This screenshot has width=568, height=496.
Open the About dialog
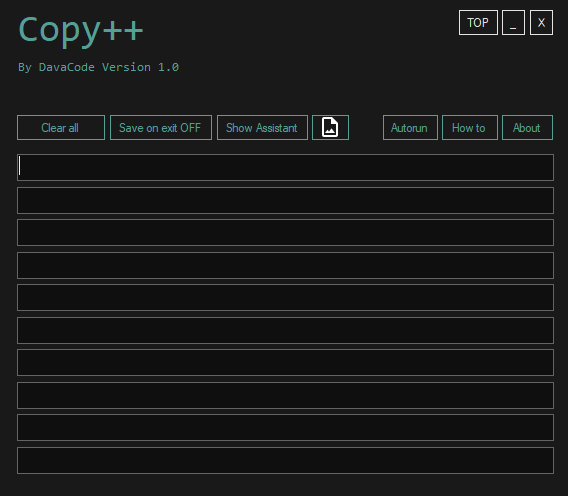pyautogui.click(x=527, y=128)
